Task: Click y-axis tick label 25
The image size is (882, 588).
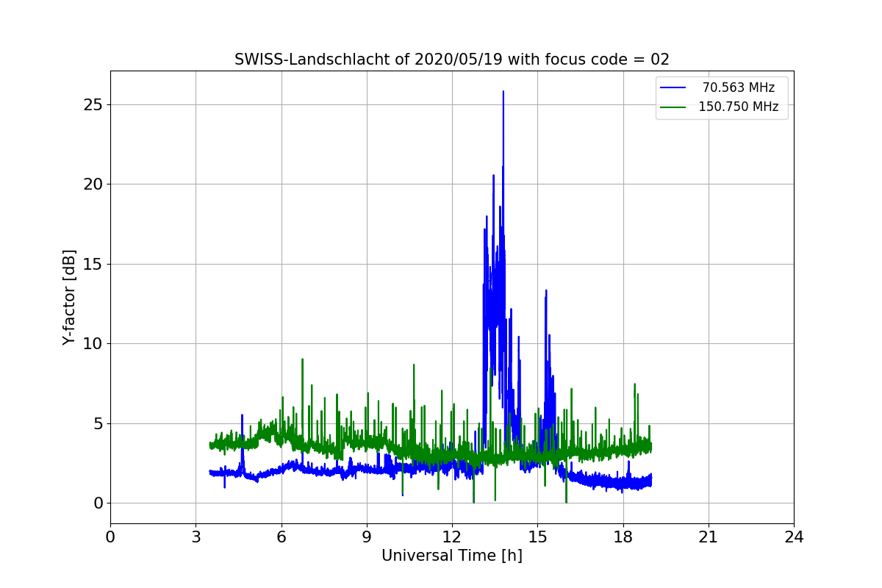Action: click(x=93, y=104)
